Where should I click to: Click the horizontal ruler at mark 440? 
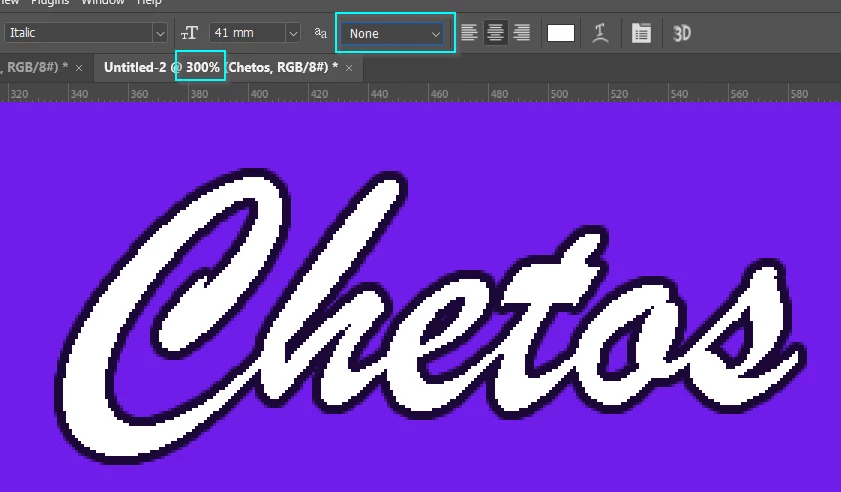[x=379, y=94]
